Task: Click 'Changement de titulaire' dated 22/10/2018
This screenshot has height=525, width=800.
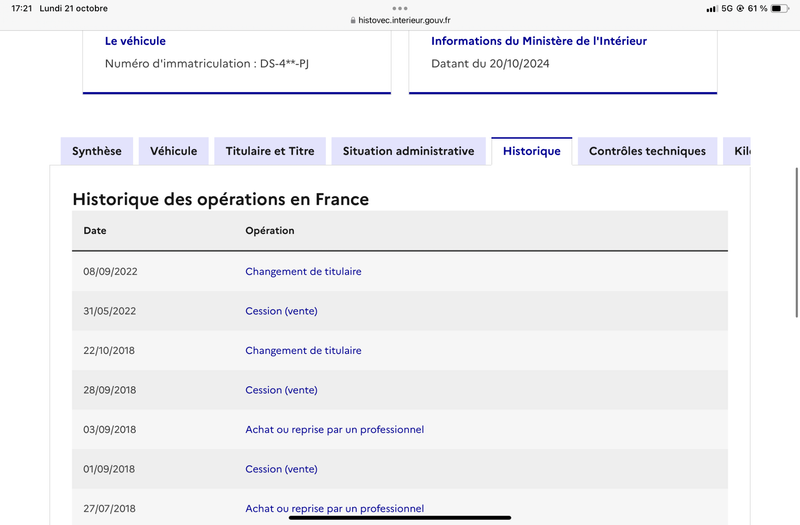Action: pyautogui.click(x=303, y=351)
